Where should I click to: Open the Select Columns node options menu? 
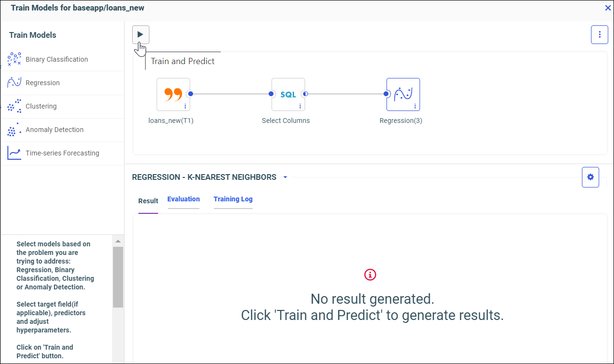(300, 106)
